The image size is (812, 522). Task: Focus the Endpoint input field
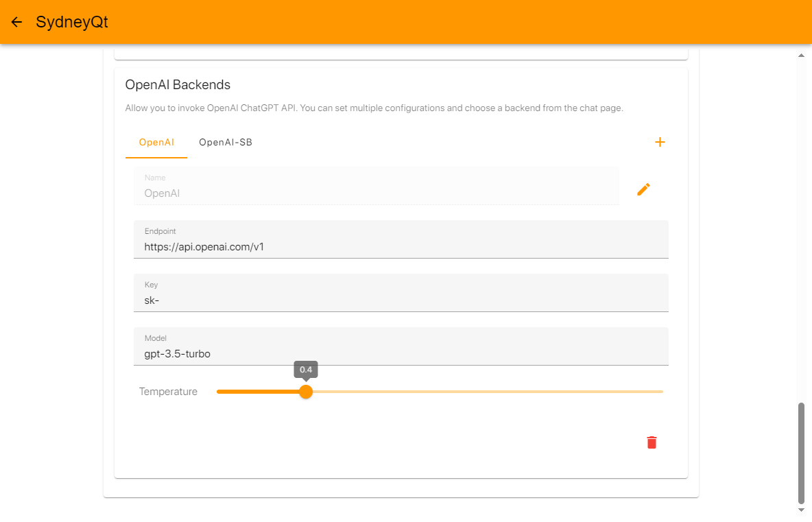click(x=401, y=246)
